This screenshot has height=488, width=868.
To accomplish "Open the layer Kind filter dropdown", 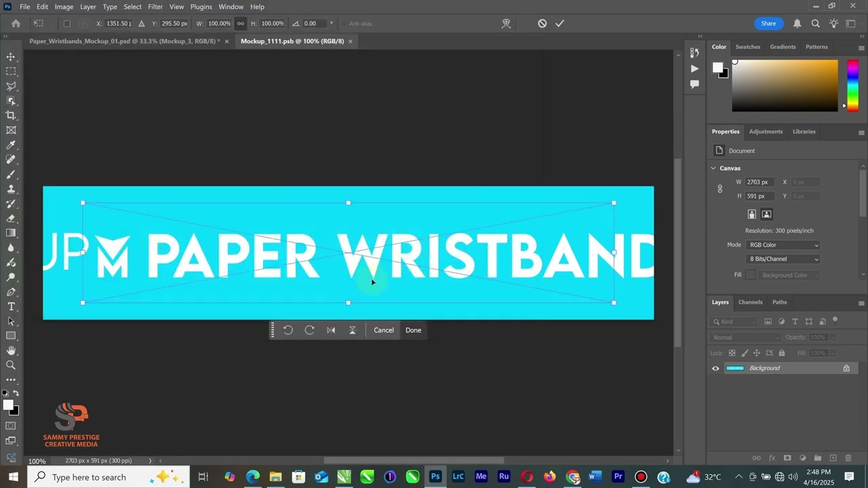I will point(734,321).
